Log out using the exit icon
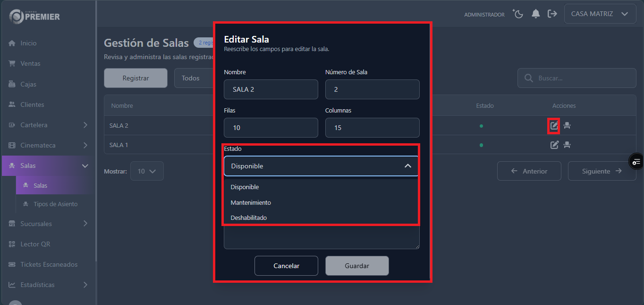Viewport: 644px width, 305px height. click(552, 14)
